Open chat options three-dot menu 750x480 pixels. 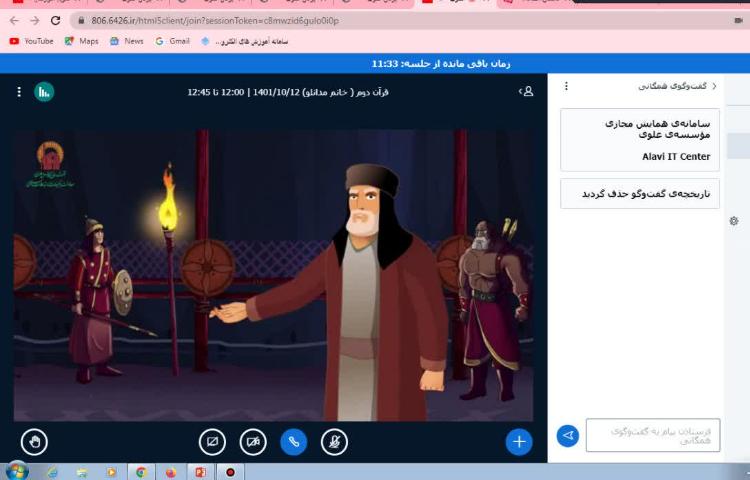pos(566,86)
